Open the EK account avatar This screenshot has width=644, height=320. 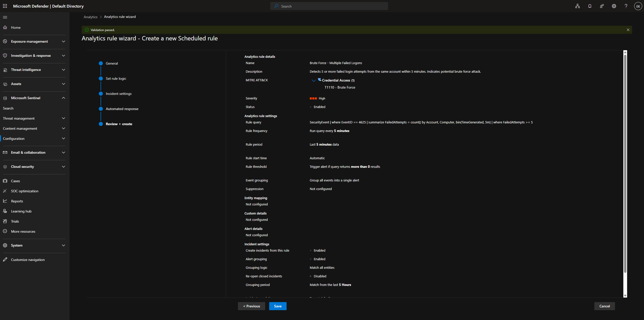coord(638,6)
